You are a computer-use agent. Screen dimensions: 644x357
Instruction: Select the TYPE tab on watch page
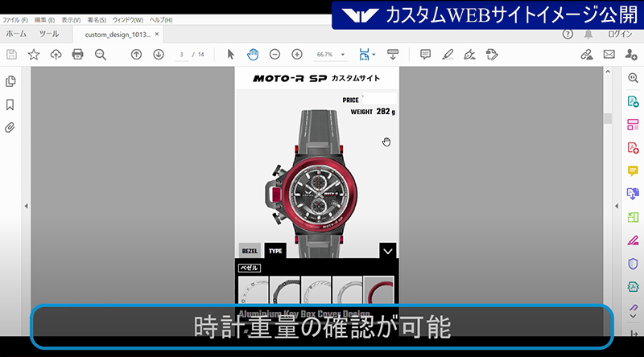click(x=275, y=251)
